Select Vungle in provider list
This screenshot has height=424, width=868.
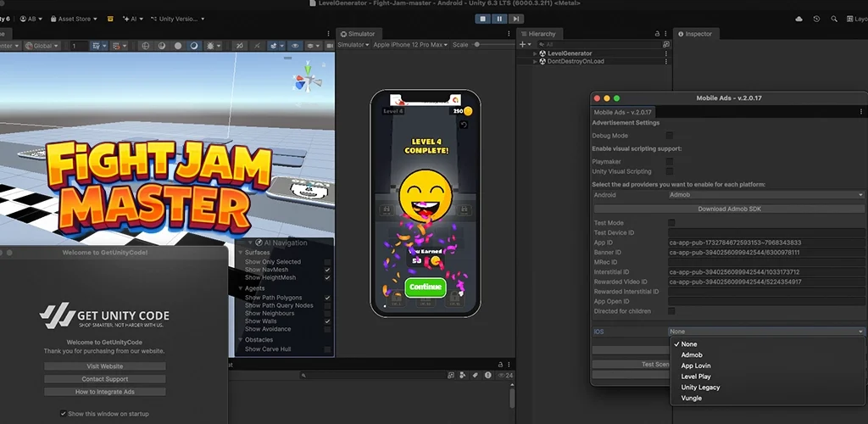[x=692, y=398]
